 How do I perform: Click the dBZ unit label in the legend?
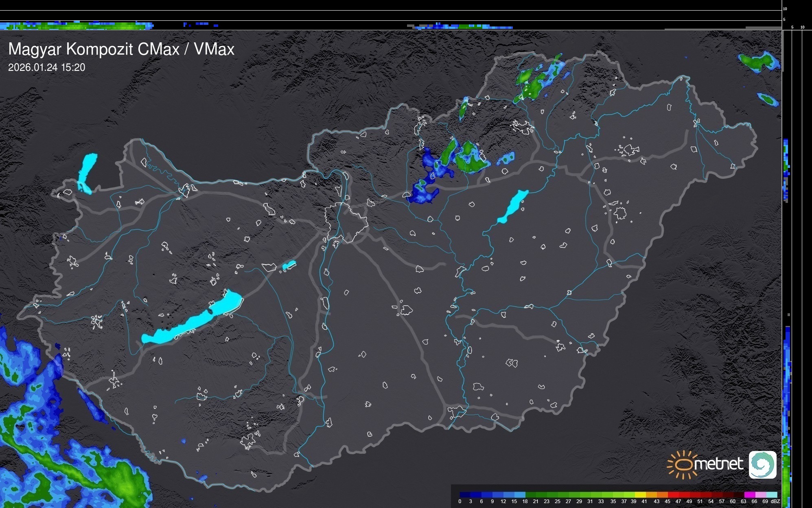click(775, 501)
